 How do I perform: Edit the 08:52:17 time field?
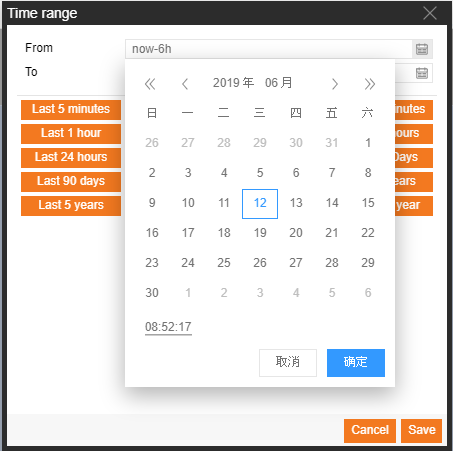[x=168, y=327]
